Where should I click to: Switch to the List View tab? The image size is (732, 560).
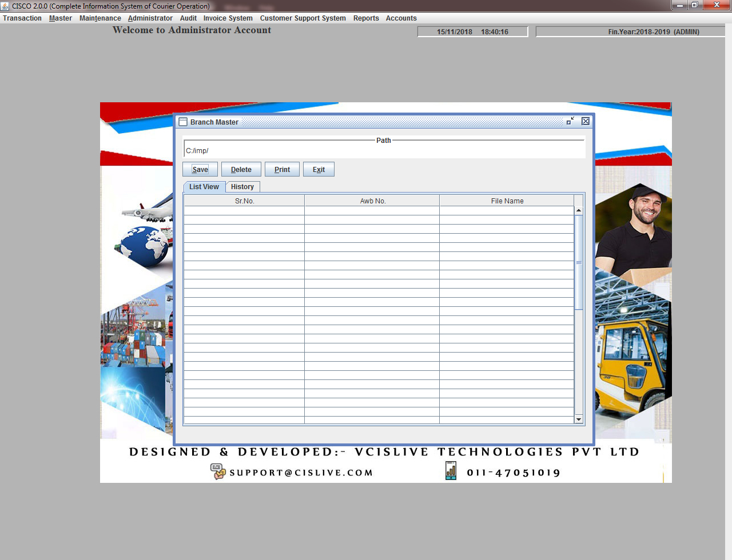(204, 187)
